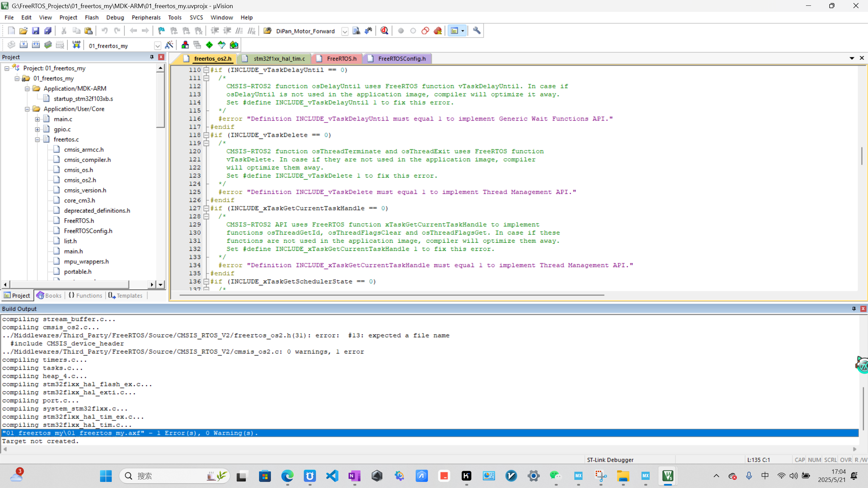Open Options for Target with the wand icon
The height and width of the screenshot is (488, 868).
tap(169, 44)
